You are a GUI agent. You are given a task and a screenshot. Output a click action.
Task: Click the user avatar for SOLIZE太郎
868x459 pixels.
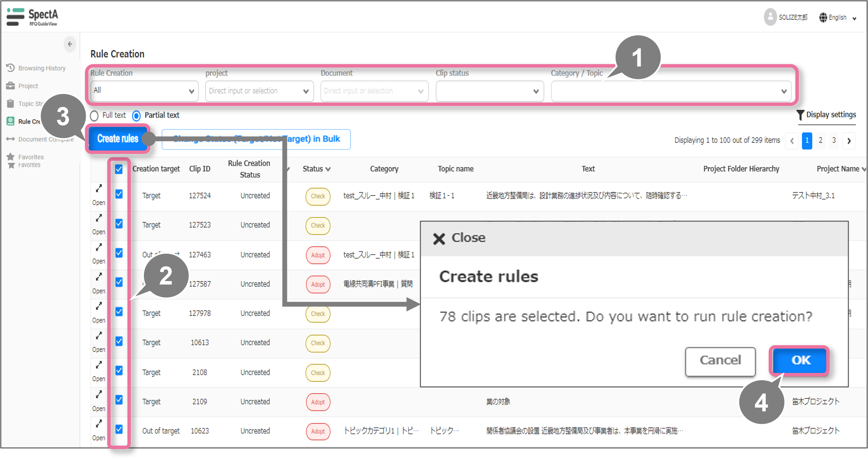(770, 17)
